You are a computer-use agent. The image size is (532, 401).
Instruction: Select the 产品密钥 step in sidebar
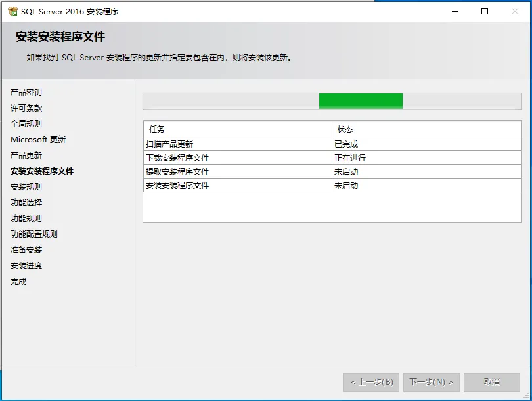pyautogui.click(x=26, y=92)
